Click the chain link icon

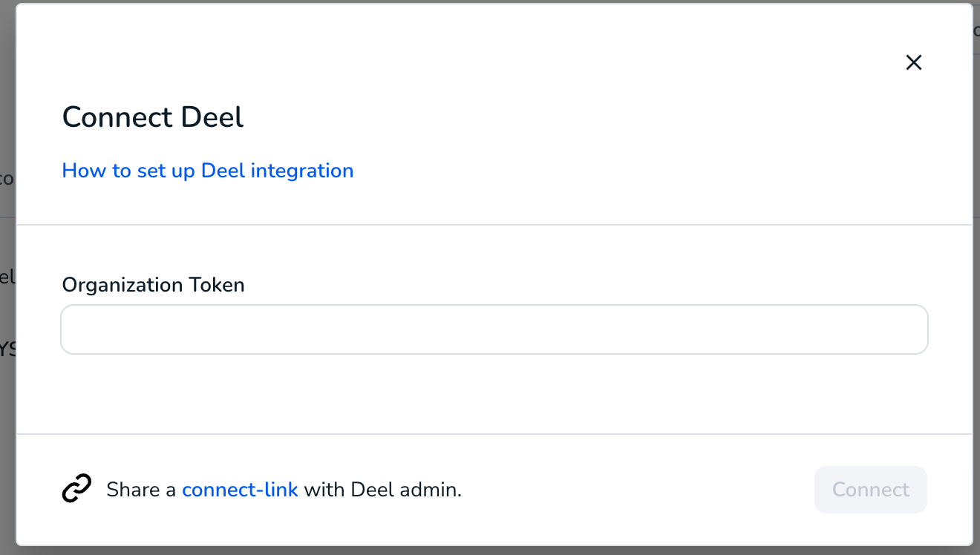click(x=76, y=489)
